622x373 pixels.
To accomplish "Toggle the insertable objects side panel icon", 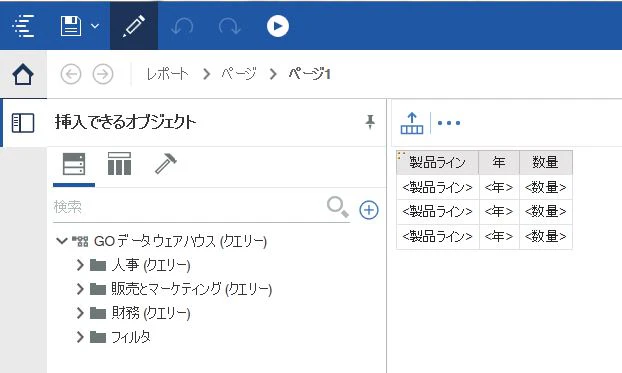I will coord(23,123).
